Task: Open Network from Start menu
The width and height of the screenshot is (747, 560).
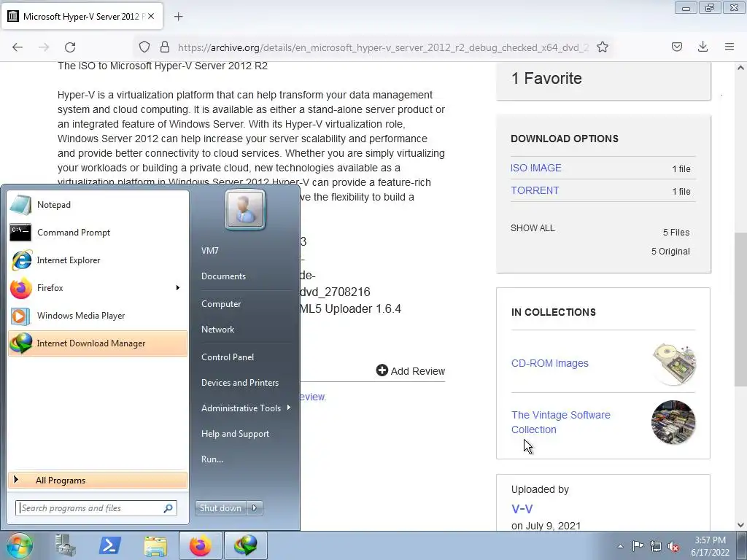Action: click(217, 330)
